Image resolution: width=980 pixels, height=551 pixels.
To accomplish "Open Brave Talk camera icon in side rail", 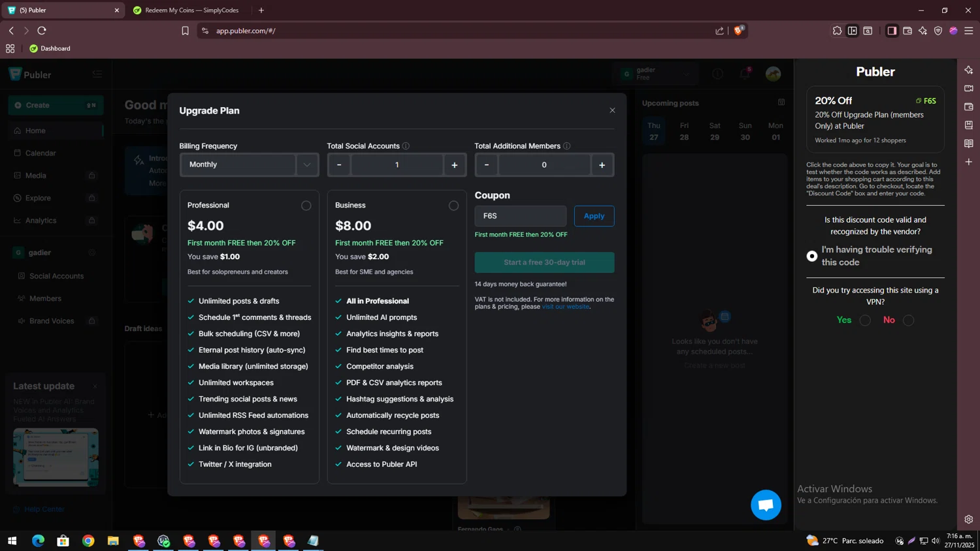I will (969, 88).
